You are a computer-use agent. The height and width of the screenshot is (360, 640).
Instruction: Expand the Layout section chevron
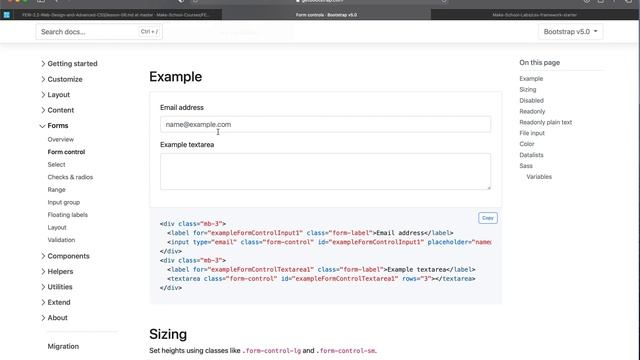pyautogui.click(x=43, y=95)
